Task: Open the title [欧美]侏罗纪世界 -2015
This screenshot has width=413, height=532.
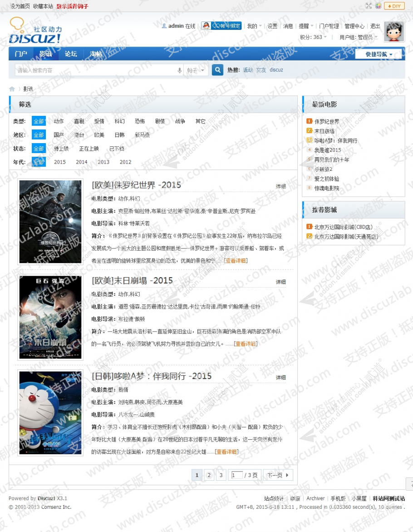Action: (136, 185)
